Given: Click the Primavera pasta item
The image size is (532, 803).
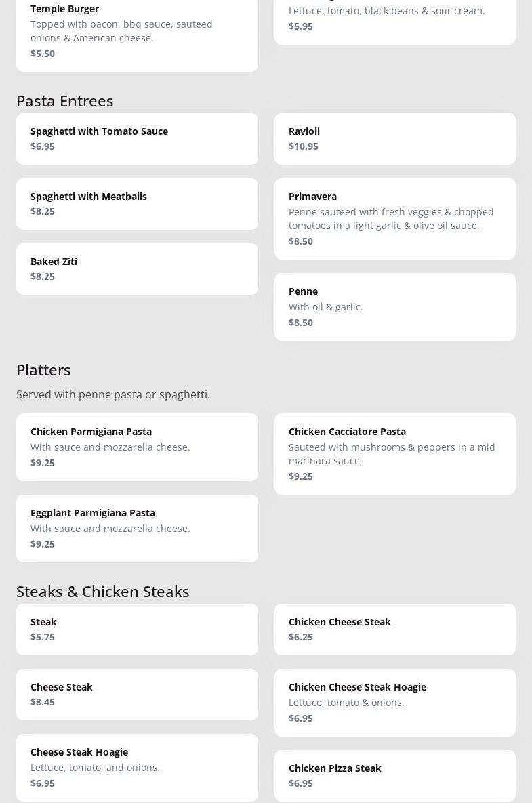Looking at the screenshot, I should coord(394,218).
